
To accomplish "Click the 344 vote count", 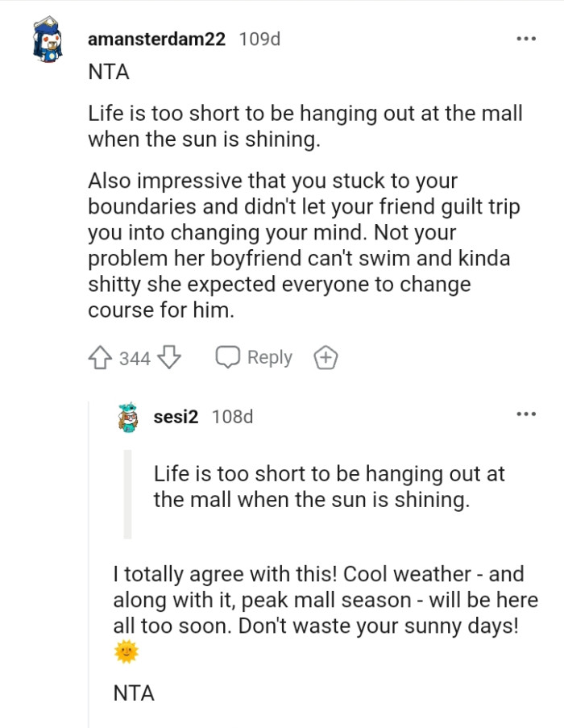I will 135,359.
